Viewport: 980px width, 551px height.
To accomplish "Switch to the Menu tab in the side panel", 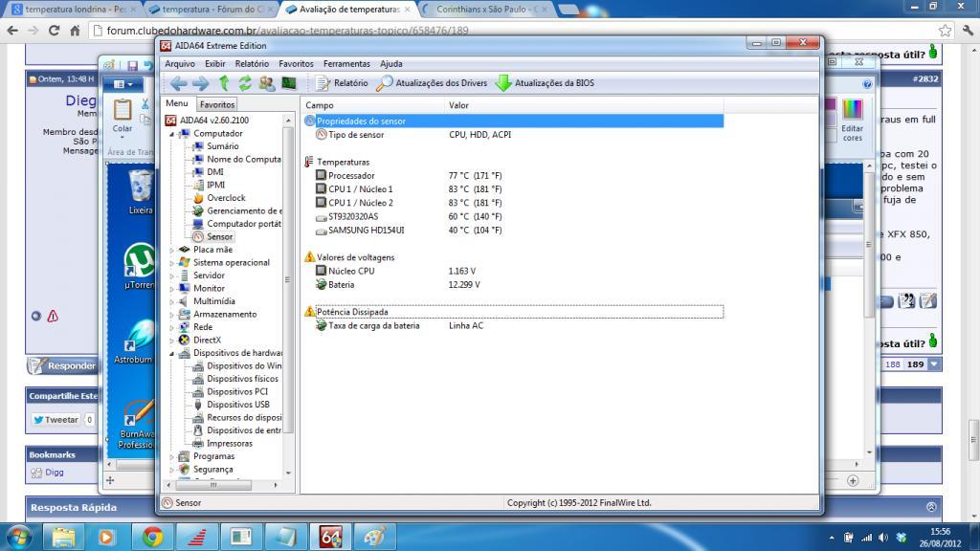I will 177,103.
